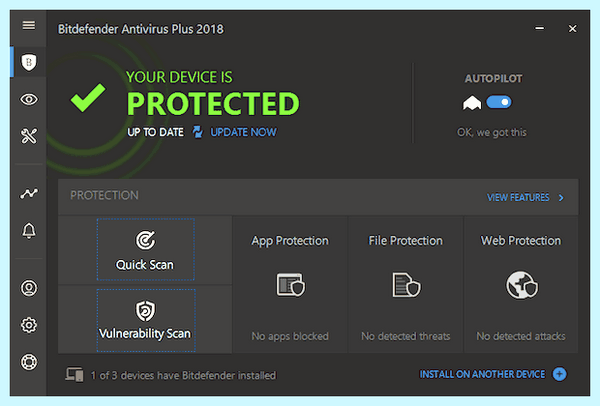The width and height of the screenshot is (600, 406).
Task: Click the Web Protection globe-shield icon
Action: click(x=522, y=285)
